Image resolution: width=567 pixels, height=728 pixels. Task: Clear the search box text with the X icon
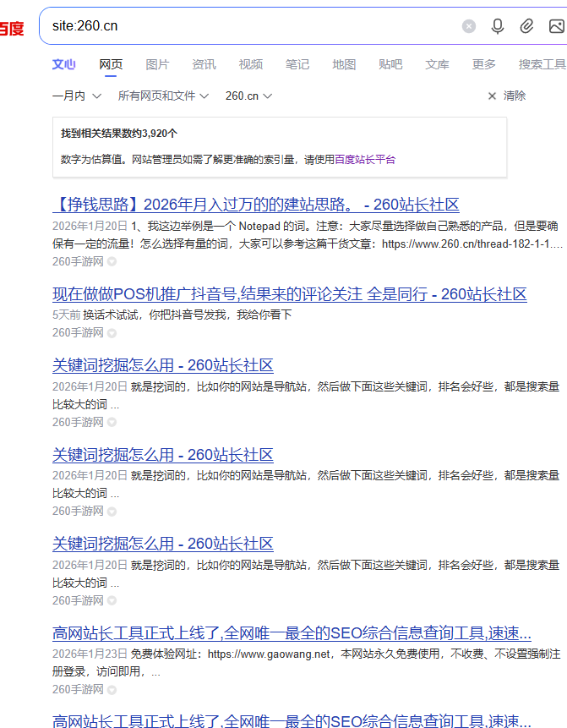coord(469,26)
